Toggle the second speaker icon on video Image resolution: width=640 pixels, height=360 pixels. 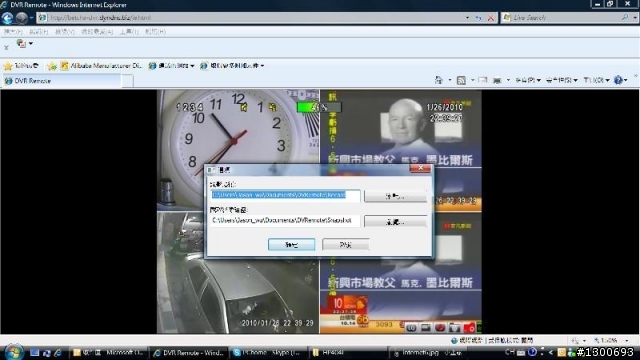coord(273,107)
